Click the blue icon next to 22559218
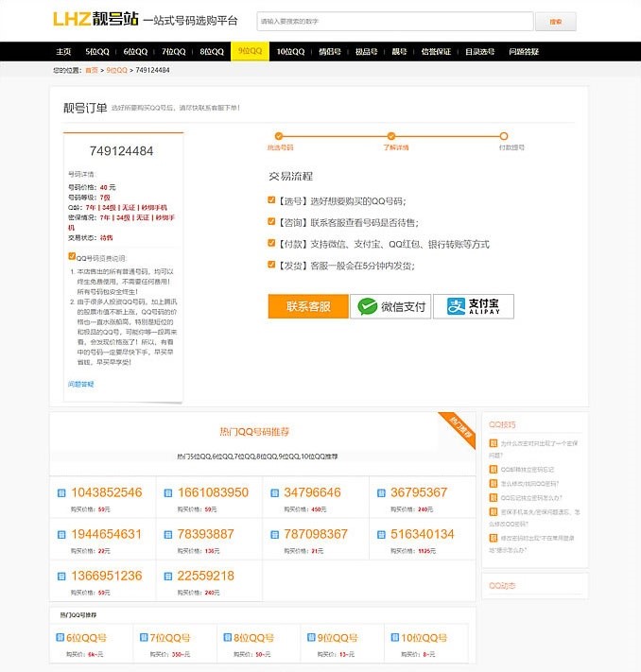The width and height of the screenshot is (641, 672). (168, 577)
